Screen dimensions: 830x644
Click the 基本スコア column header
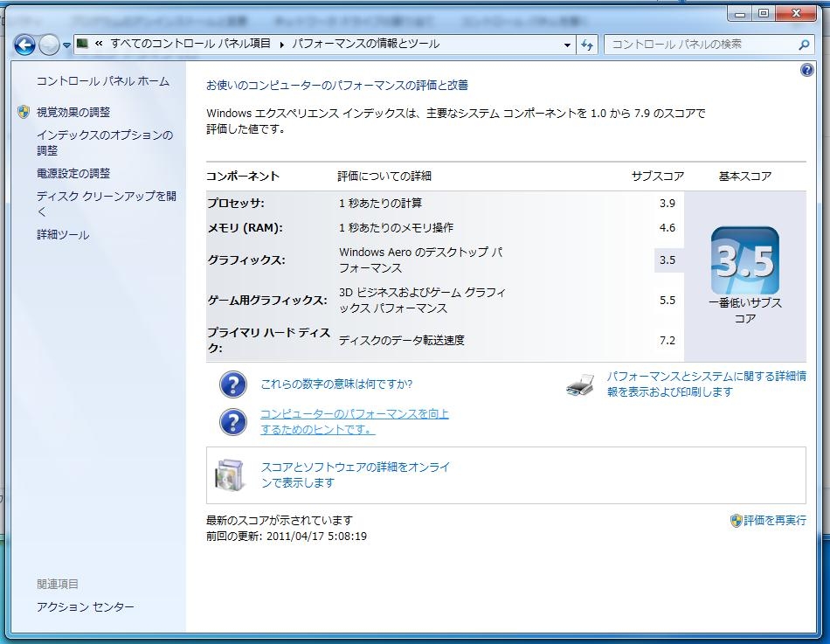point(744,177)
